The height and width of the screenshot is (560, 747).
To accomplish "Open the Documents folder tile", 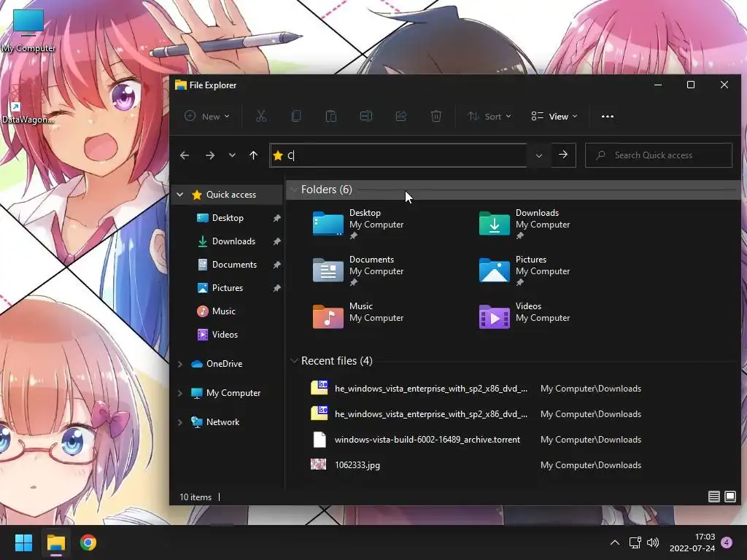I will pyautogui.click(x=358, y=270).
